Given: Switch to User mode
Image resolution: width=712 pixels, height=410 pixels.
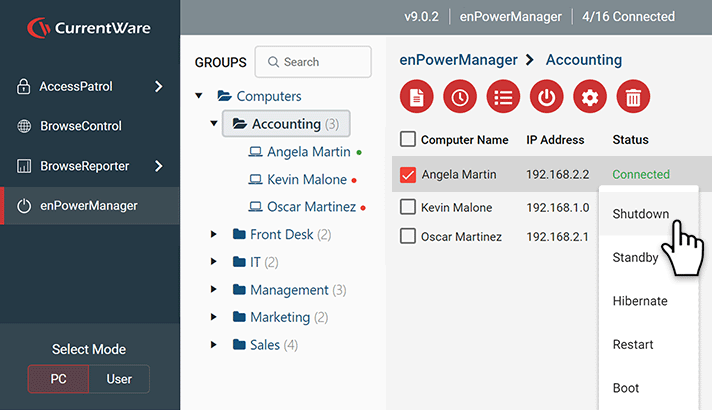Looking at the screenshot, I should 119,379.
